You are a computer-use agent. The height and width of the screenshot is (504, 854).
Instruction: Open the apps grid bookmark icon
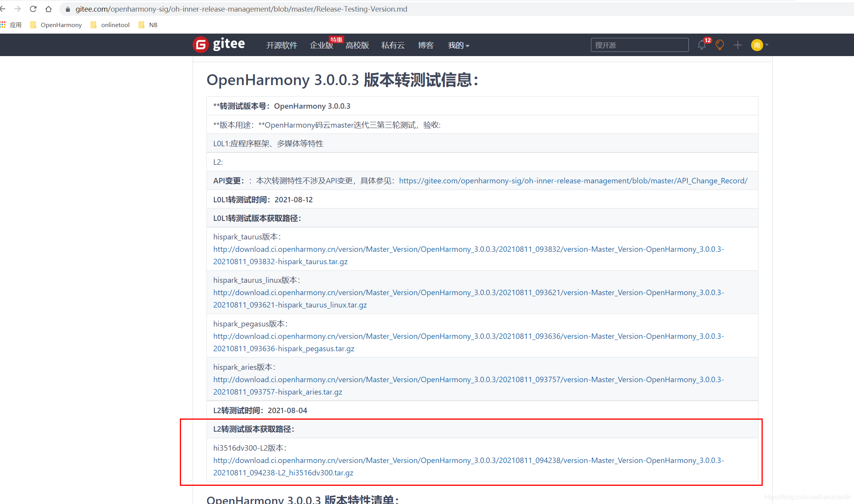pyautogui.click(x=3, y=25)
